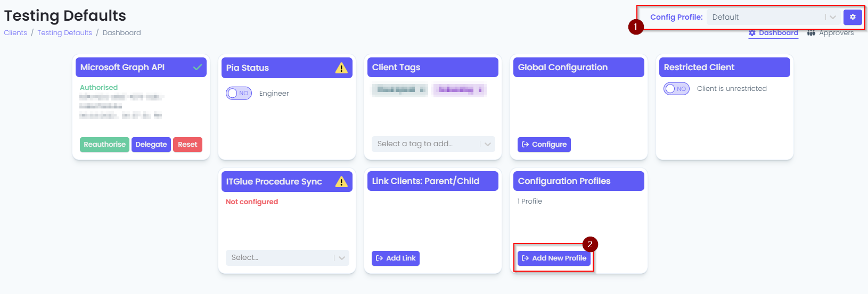Open the 'Select a tag to add' dropdown
Image resolution: width=868 pixels, height=294 pixels.
pyautogui.click(x=433, y=144)
